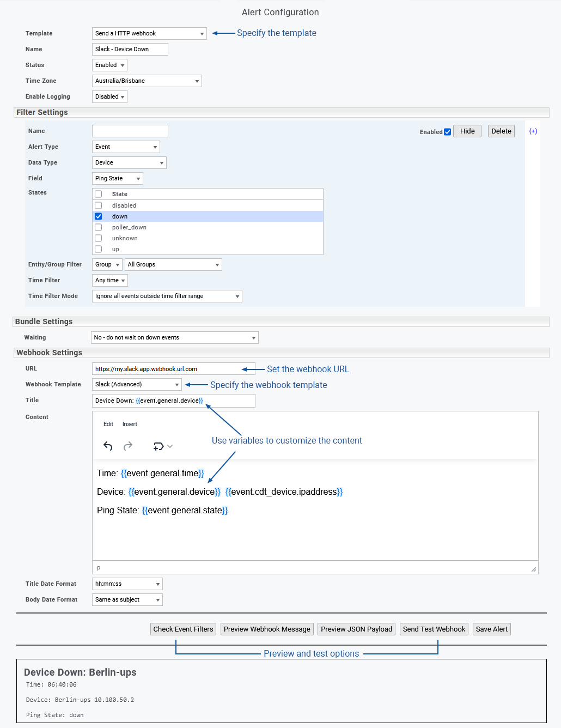
Task: Hide the filter settings section
Action: tap(467, 131)
